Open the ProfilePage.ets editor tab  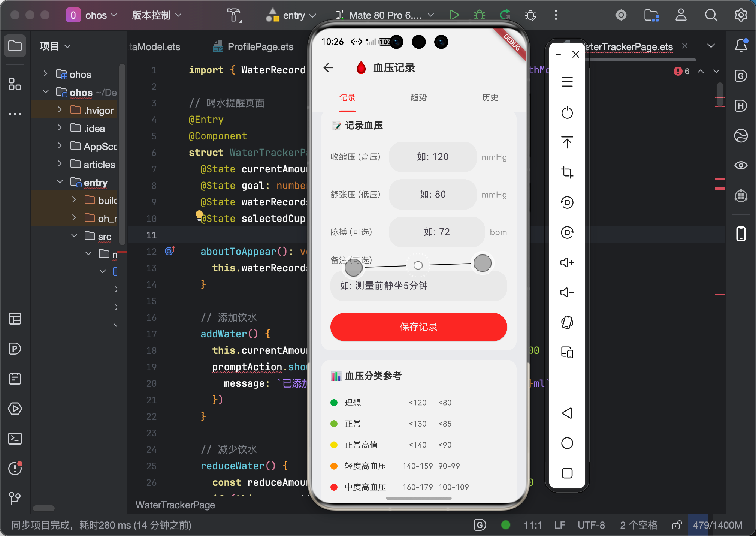point(253,47)
